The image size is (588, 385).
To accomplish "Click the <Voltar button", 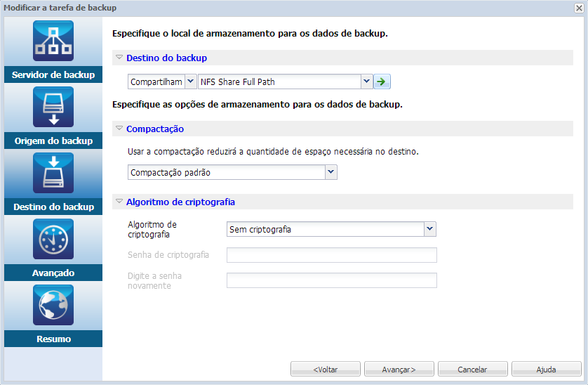I will tap(326, 369).
